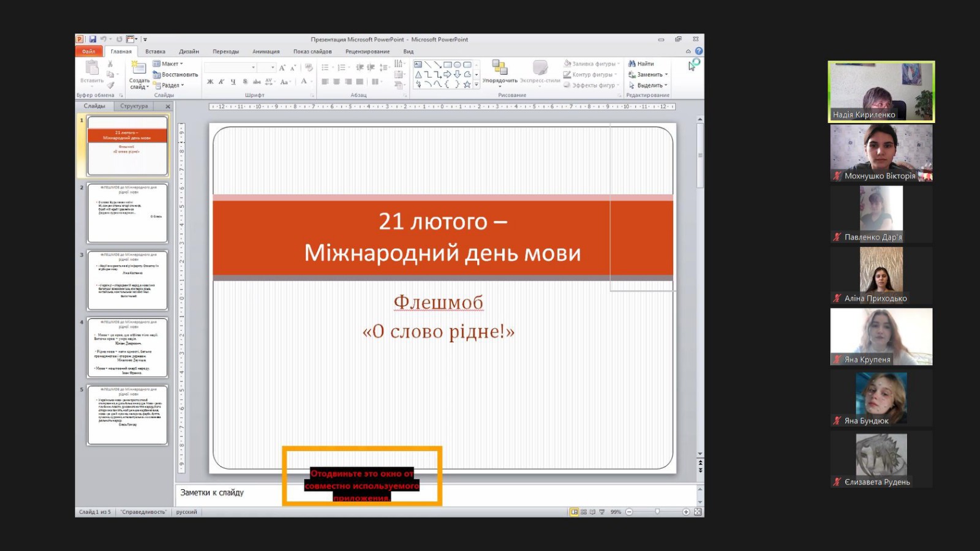Click the zoom in plus icon
The width and height of the screenshot is (980, 551).
[x=686, y=512]
